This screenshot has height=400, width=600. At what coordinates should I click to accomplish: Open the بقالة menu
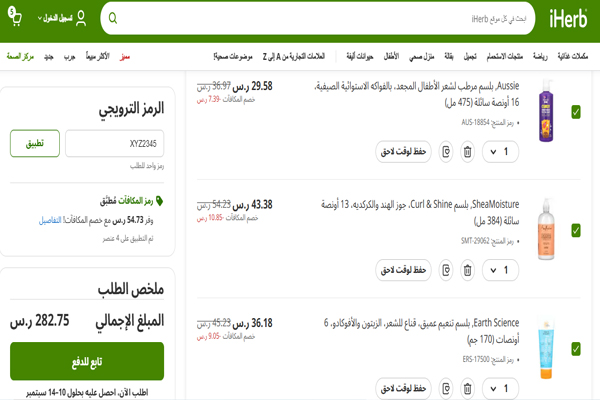pyautogui.click(x=448, y=57)
